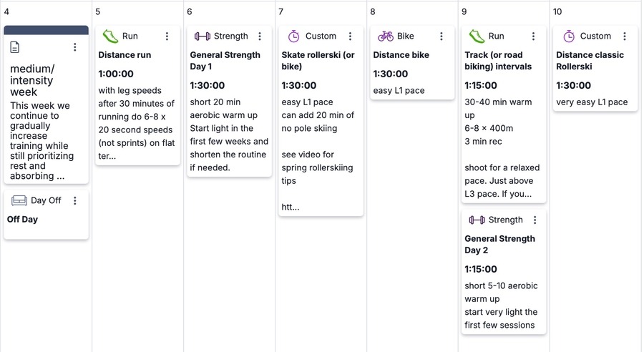Open three-dot menu on Distance bike card

coord(441,36)
